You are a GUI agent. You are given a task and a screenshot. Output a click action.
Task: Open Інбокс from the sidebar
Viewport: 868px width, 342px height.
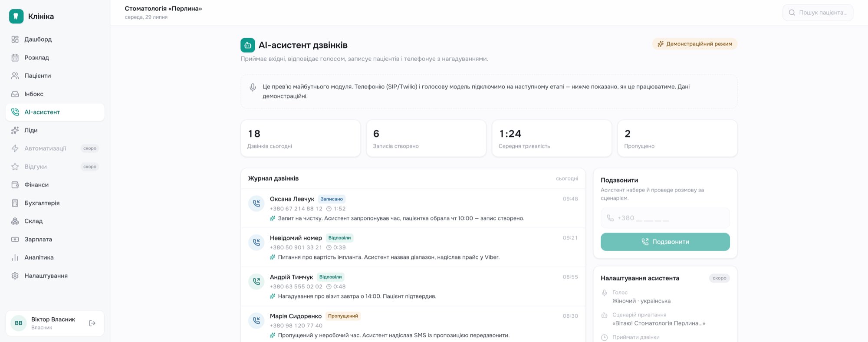click(55, 94)
